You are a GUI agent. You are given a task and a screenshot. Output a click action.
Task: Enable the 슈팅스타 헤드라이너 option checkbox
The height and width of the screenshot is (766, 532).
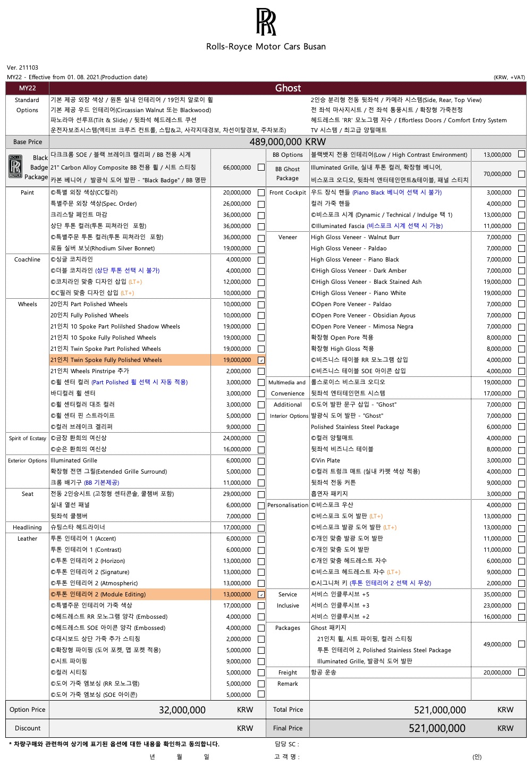[x=261, y=528]
